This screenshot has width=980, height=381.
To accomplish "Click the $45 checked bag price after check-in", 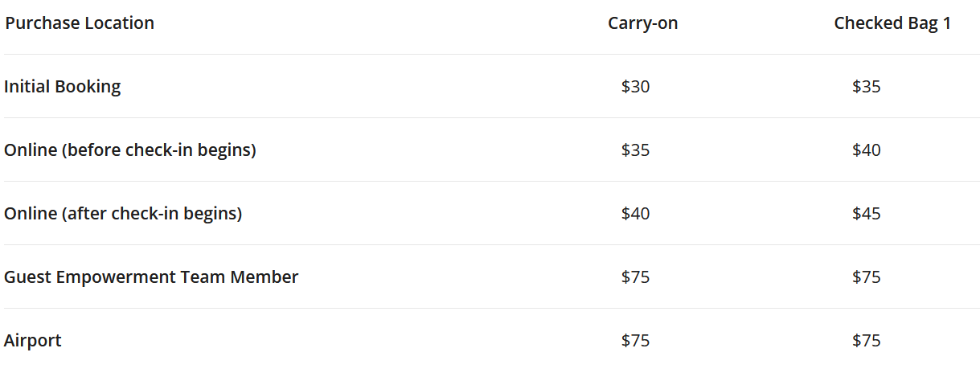I will pyautogui.click(x=867, y=214).
